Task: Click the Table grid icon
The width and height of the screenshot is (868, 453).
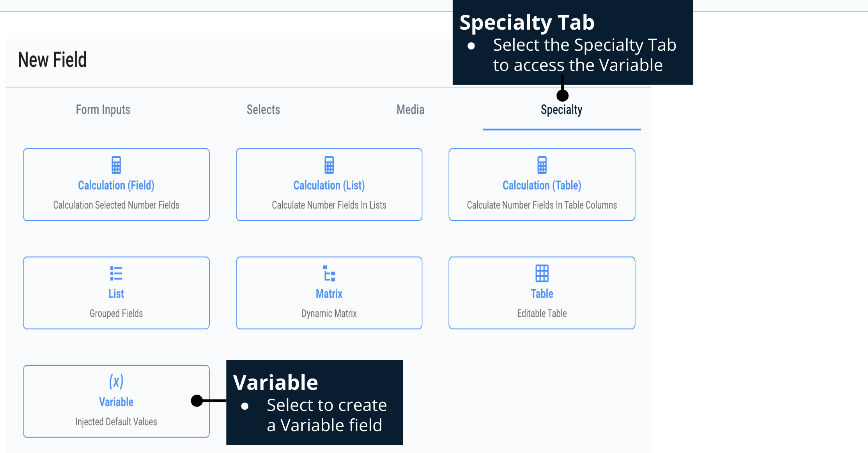Action: pyautogui.click(x=542, y=273)
